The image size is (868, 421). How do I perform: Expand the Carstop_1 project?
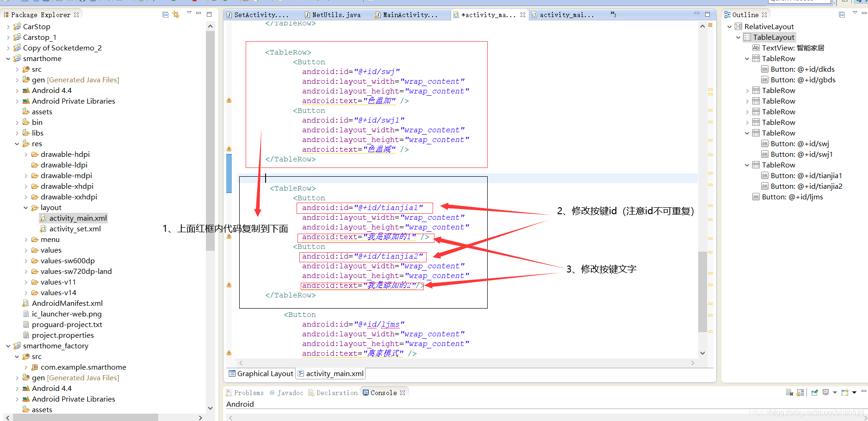pos(8,37)
